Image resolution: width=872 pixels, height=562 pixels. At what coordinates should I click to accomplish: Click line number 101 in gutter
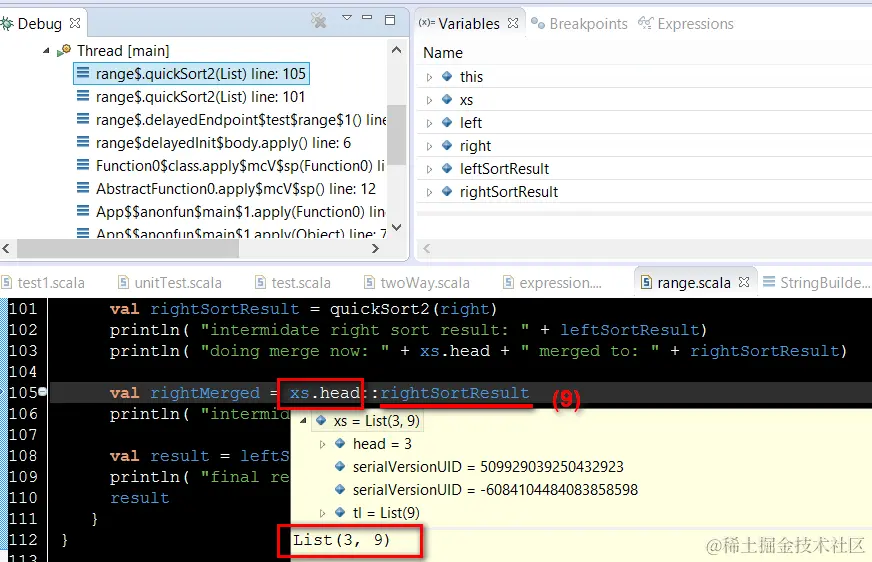[x=23, y=309]
